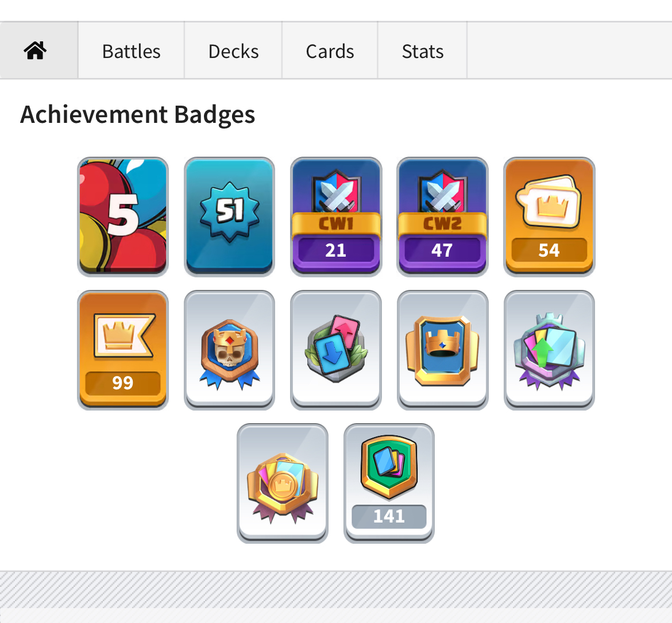Switch to the Battles tab
Viewport: 672px width, 623px height.
click(x=131, y=51)
